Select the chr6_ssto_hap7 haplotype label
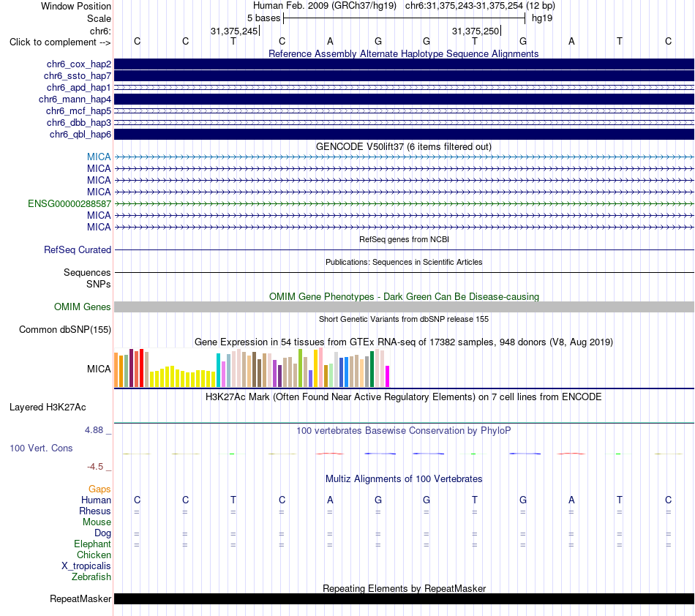 (77, 76)
